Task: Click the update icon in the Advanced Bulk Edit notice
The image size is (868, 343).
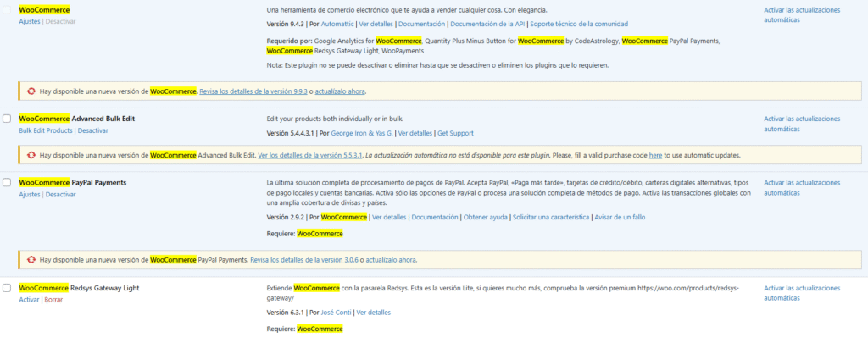Action: (x=31, y=156)
